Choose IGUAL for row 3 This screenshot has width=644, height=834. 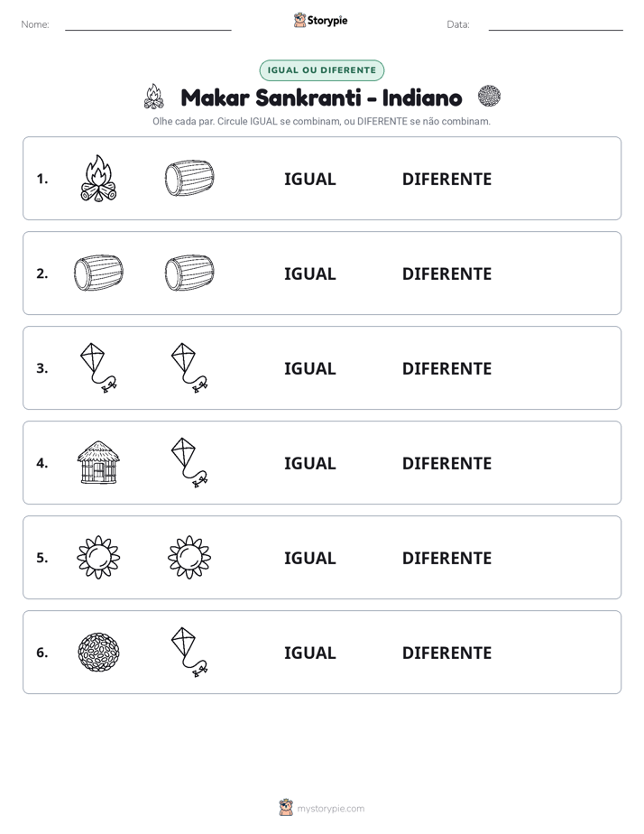point(309,368)
